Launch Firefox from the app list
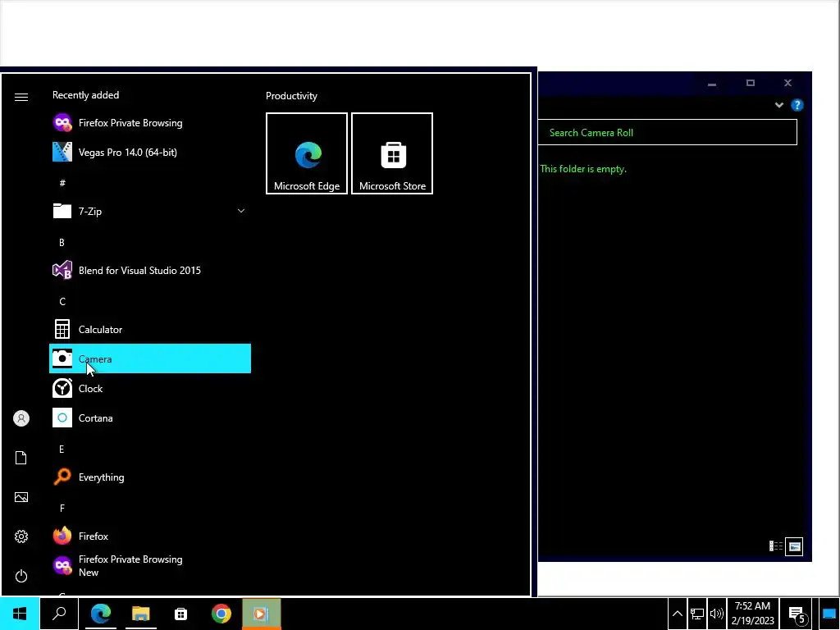 pyautogui.click(x=150, y=536)
